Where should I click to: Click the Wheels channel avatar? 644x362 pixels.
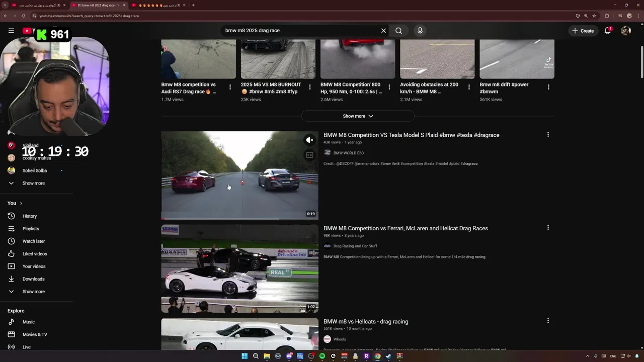(327, 339)
